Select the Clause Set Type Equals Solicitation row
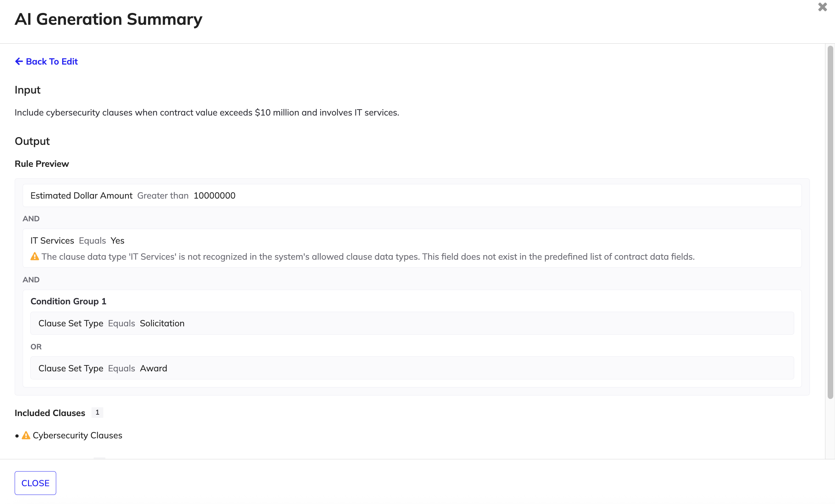The image size is (835, 504). pyautogui.click(x=412, y=323)
